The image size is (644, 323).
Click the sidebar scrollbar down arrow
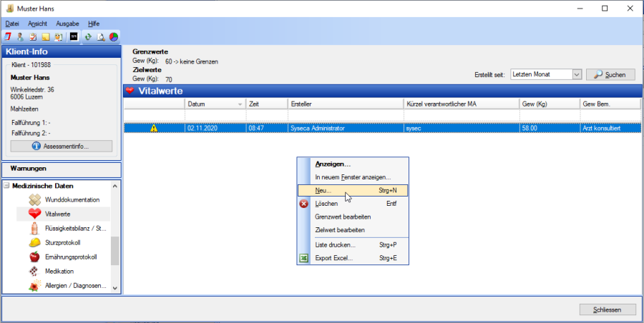click(x=115, y=287)
